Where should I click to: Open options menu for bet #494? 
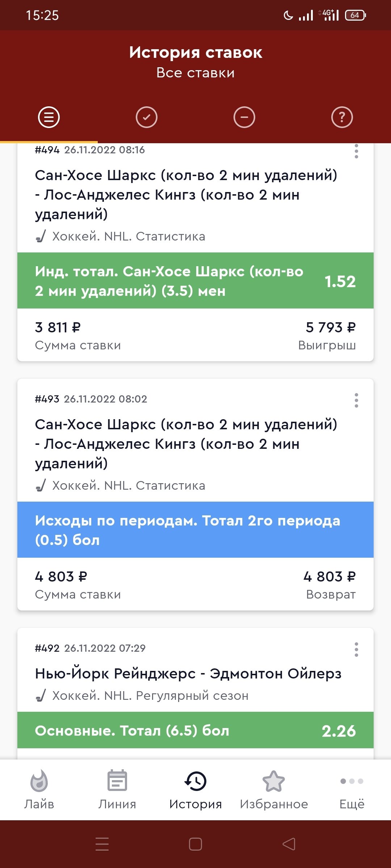[357, 151]
